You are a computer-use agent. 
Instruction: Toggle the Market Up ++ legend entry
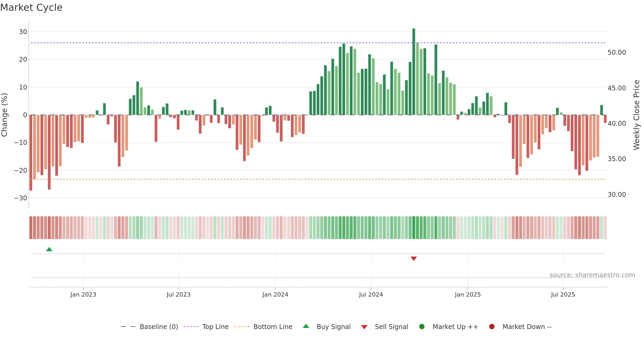pos(448,327)
